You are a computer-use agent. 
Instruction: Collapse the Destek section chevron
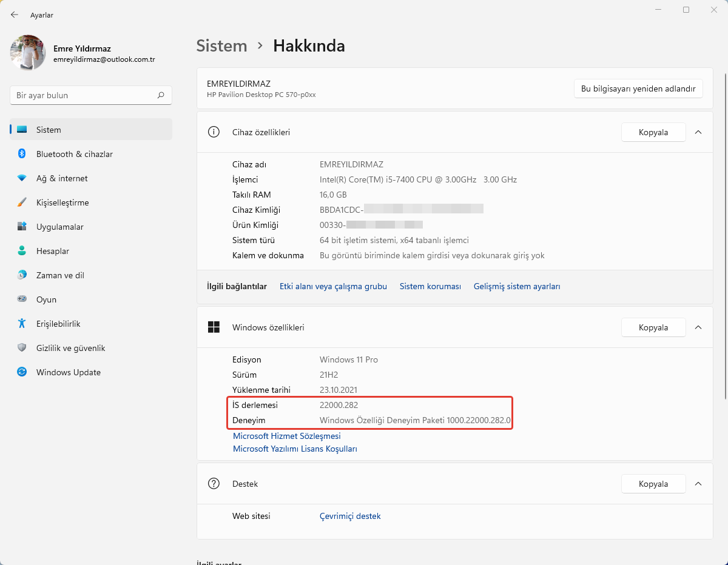point(698,484)
